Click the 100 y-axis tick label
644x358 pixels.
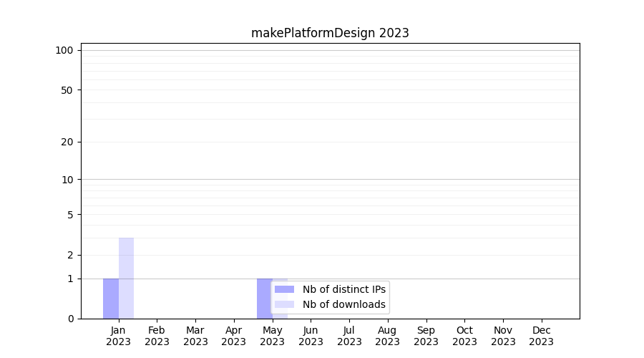coord(64,50)
